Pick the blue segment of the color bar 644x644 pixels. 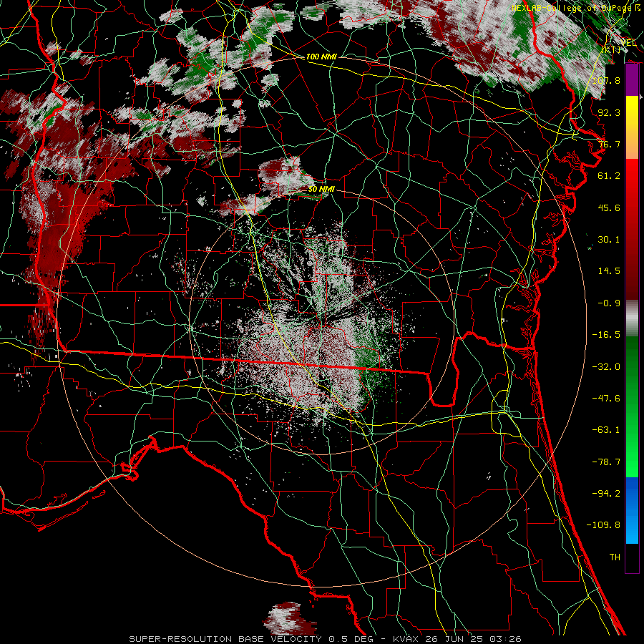click(632, 509)
